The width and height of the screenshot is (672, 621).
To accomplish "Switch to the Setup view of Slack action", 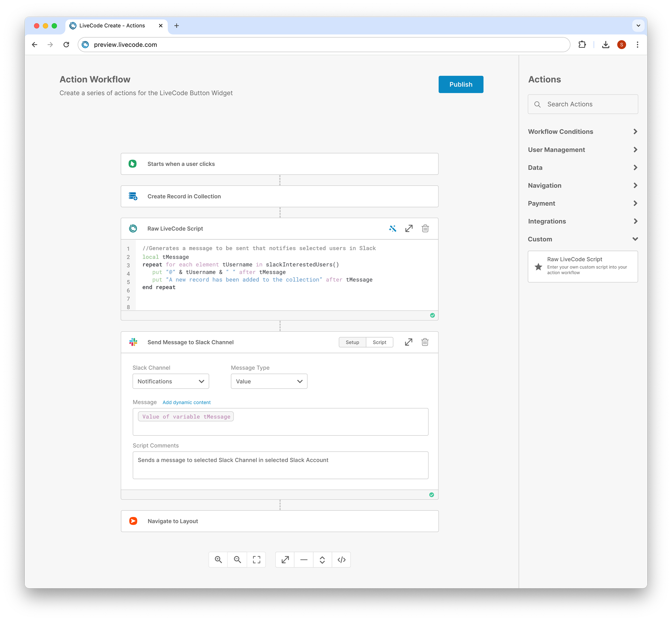I will [352, 342].
